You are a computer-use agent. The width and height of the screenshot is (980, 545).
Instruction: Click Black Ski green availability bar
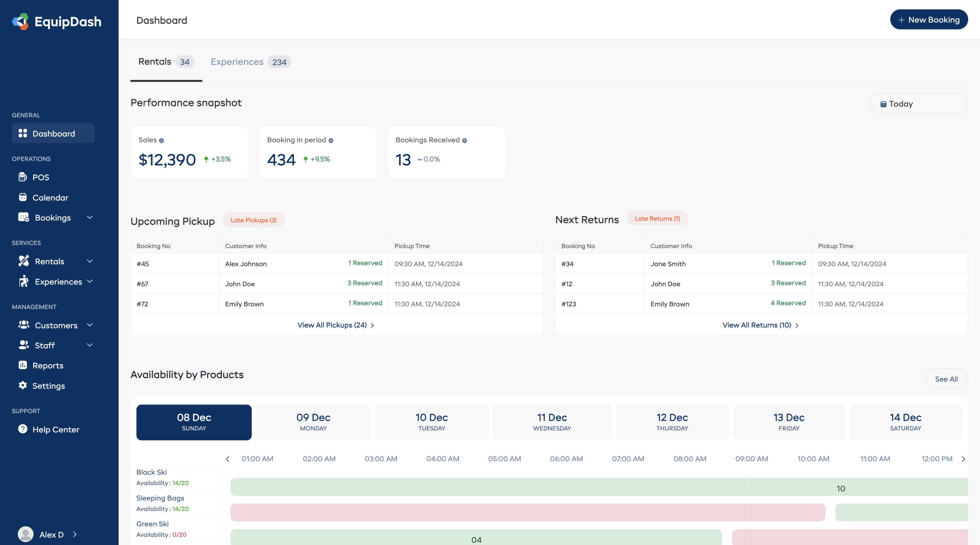click(599, 487)
